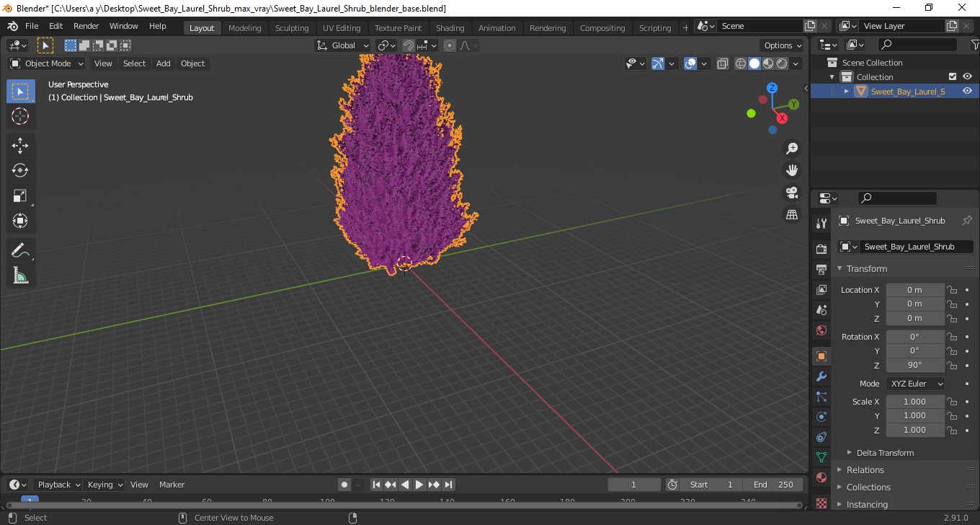980x525 pixels.
Task: Switch to wireframe viewport shading
Action: coord(741,63)
